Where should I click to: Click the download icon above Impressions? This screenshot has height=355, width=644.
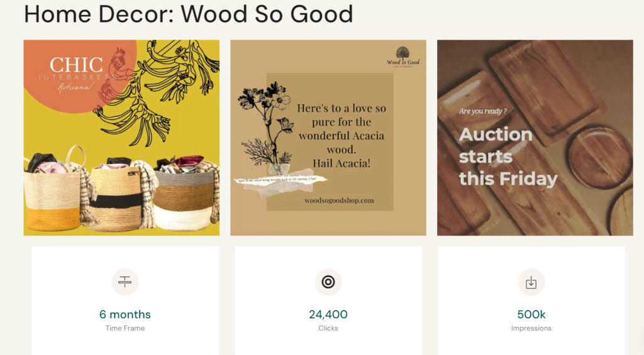tap(531, 283)
